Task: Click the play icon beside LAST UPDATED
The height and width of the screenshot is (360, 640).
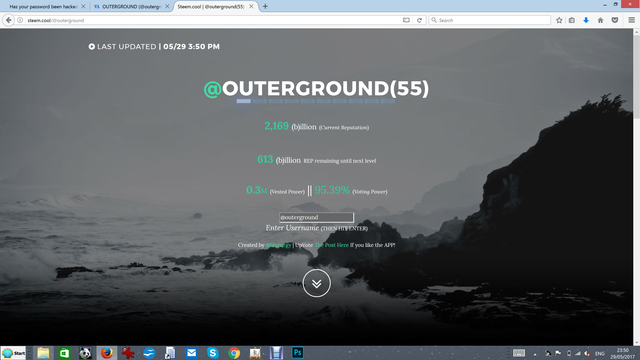Action: (x=92, y=47)
